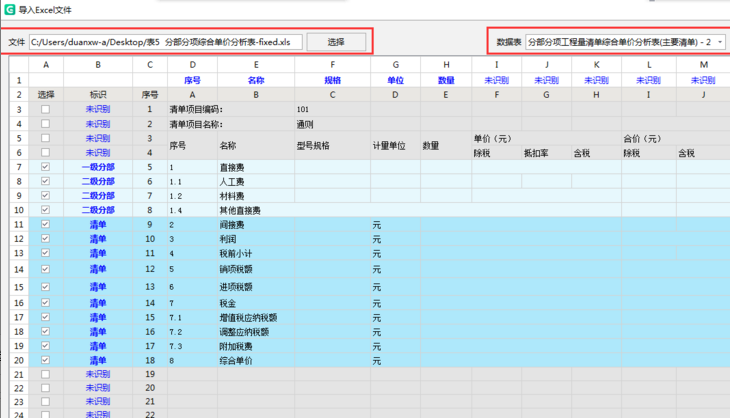Viewport: 730px width, 418px height.
Task: Uncheck the 税前小计 row checkbox
Action: point(45,253)
